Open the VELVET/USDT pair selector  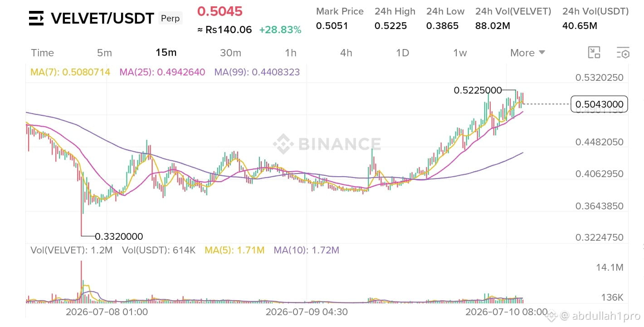click(x=102, y=19)
